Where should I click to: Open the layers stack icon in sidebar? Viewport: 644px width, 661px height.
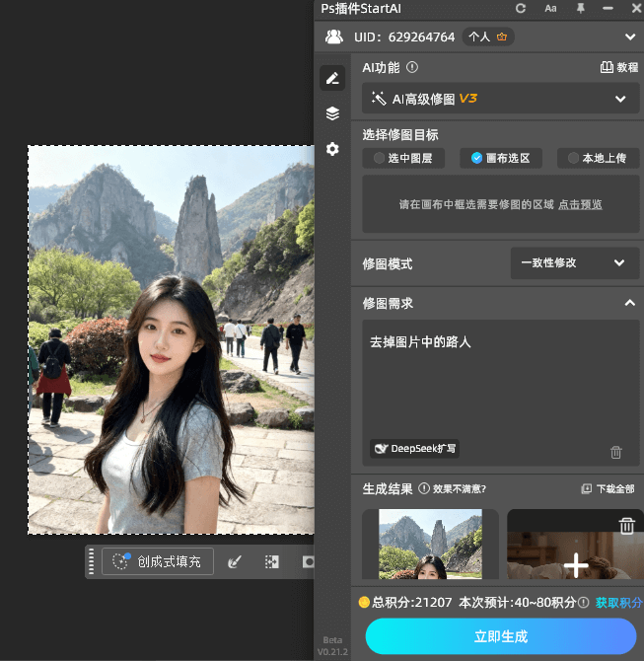[x=332, y=113]
